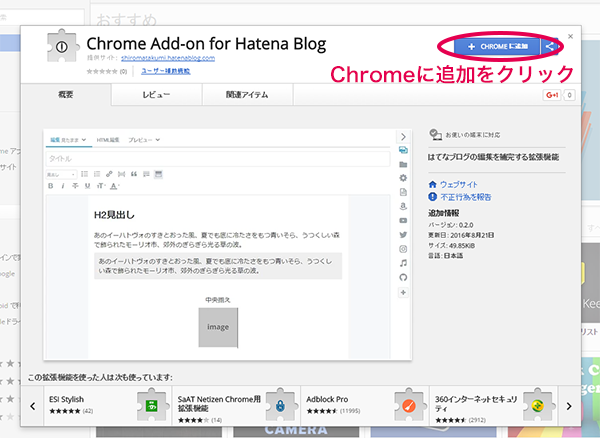Close the extension details dialog

571,36
